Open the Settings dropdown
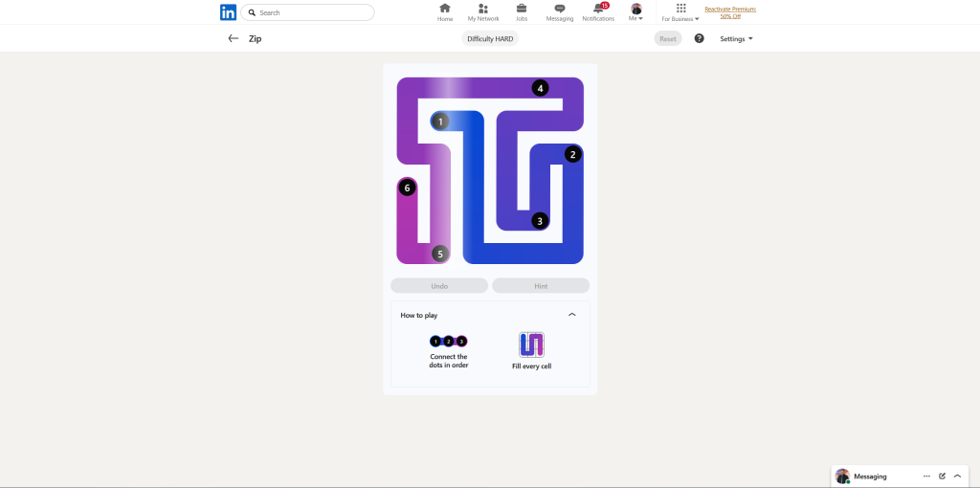 (x=736, y=38)
